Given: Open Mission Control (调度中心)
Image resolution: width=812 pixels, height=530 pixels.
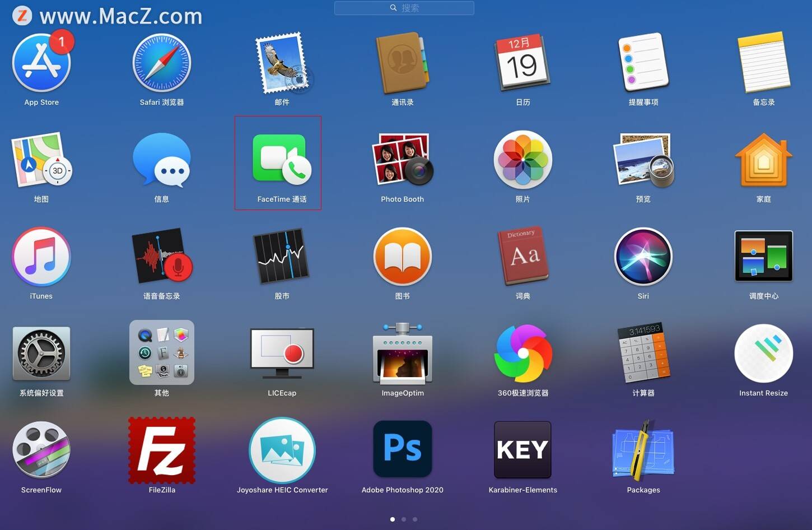Looking at the screenshot, I should 764,257.
